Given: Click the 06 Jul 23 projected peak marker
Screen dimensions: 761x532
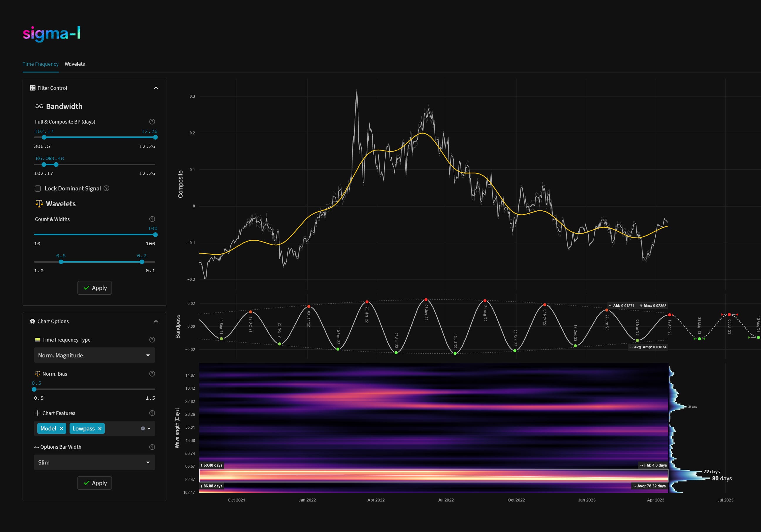Looking at the screenshot, I should point(729,315).
